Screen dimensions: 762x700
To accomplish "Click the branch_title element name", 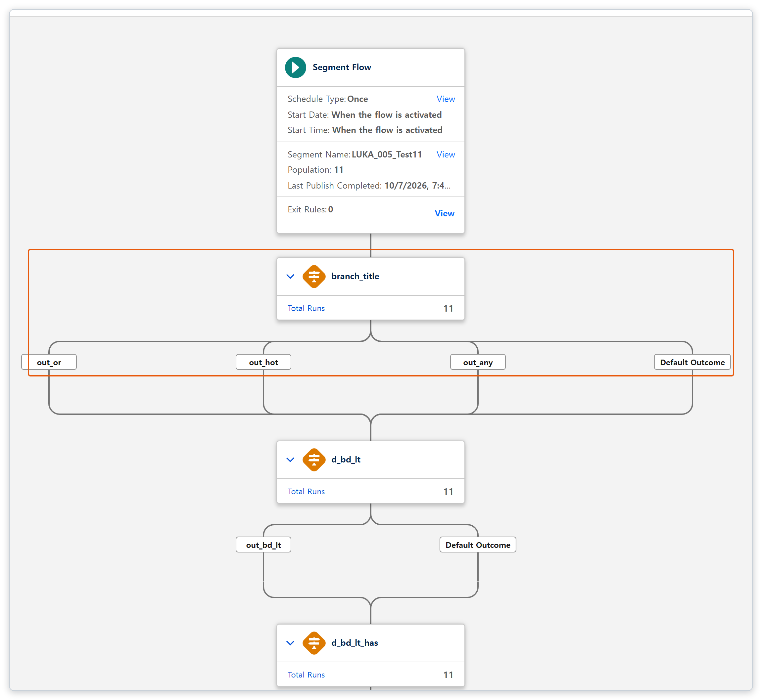I will click(x=355, y=277).
